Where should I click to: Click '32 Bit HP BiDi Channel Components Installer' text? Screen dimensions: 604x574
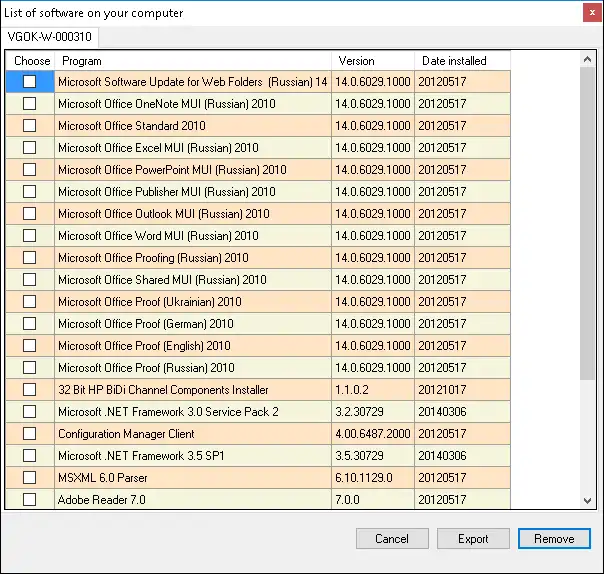pyautogui.click(x=163, y=389)
